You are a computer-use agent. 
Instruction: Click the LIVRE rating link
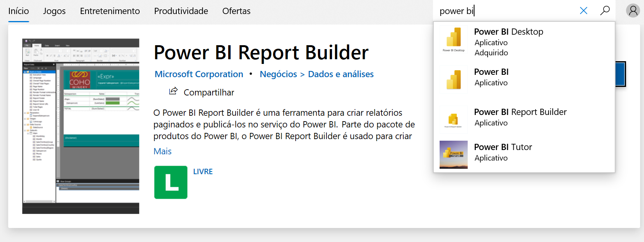(x=203, y=171)
